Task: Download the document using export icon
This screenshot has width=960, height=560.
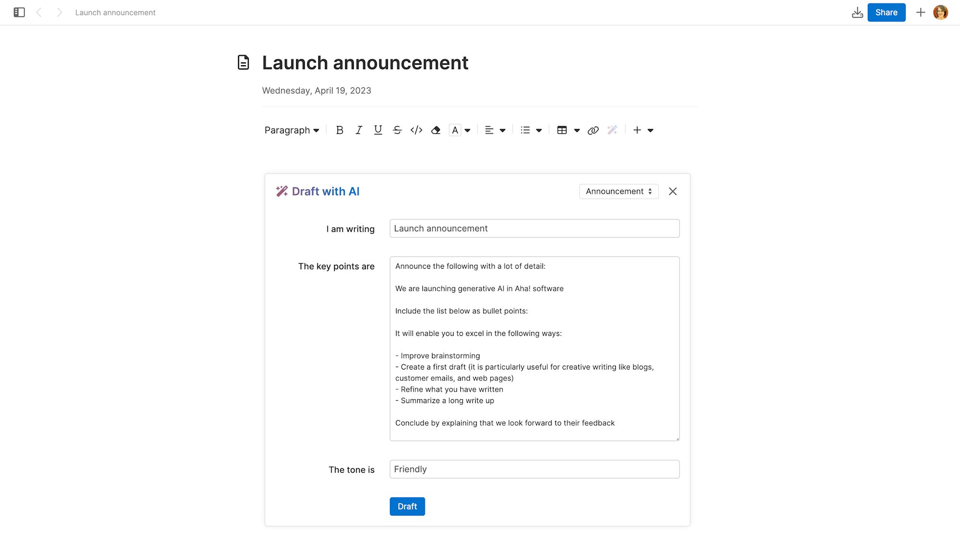Action: pos(857,12)
